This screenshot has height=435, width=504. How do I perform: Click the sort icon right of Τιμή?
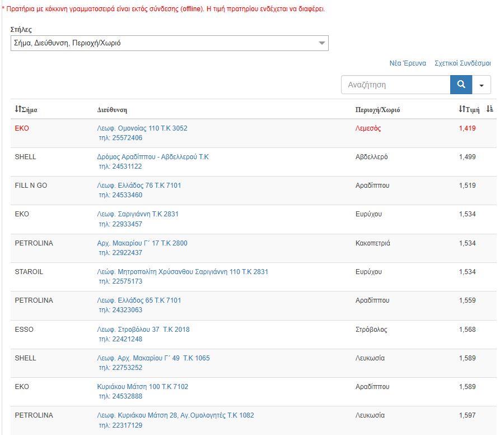[489, 109]
